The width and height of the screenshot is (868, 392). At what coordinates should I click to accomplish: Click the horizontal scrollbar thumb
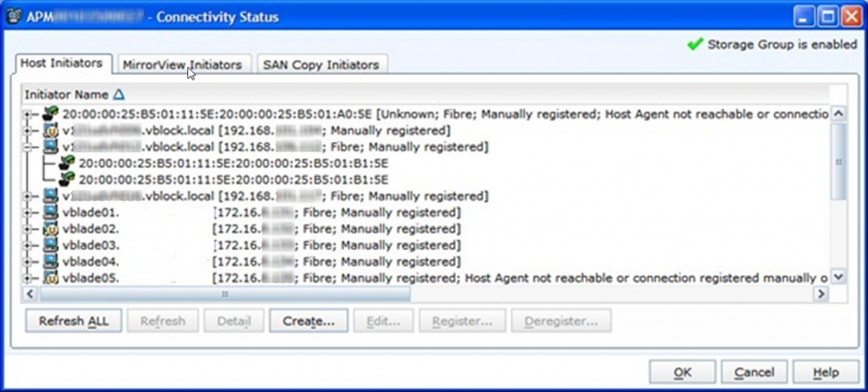point(225,294)
